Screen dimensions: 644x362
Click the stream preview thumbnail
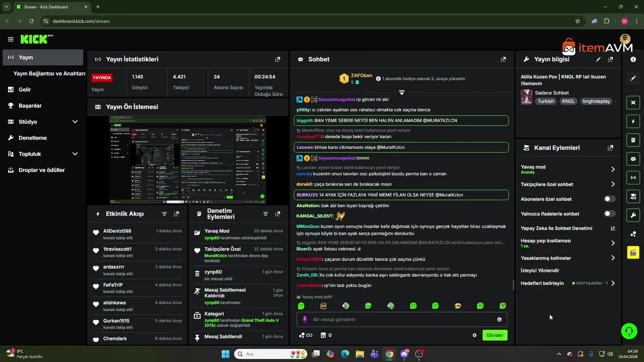tap(188, 160)
